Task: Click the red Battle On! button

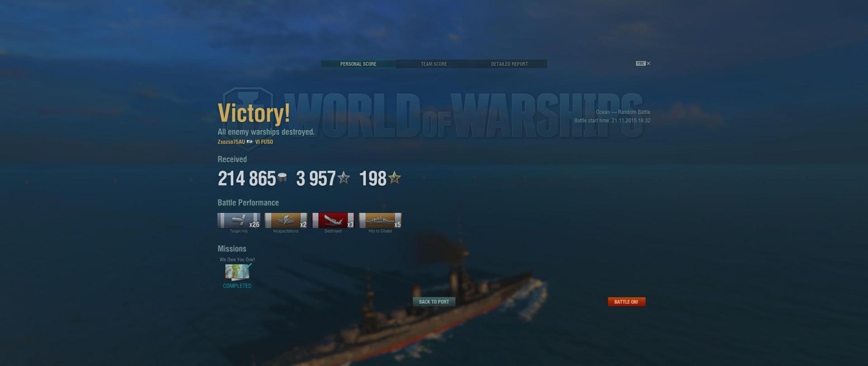Action: (x=626, y=302)
